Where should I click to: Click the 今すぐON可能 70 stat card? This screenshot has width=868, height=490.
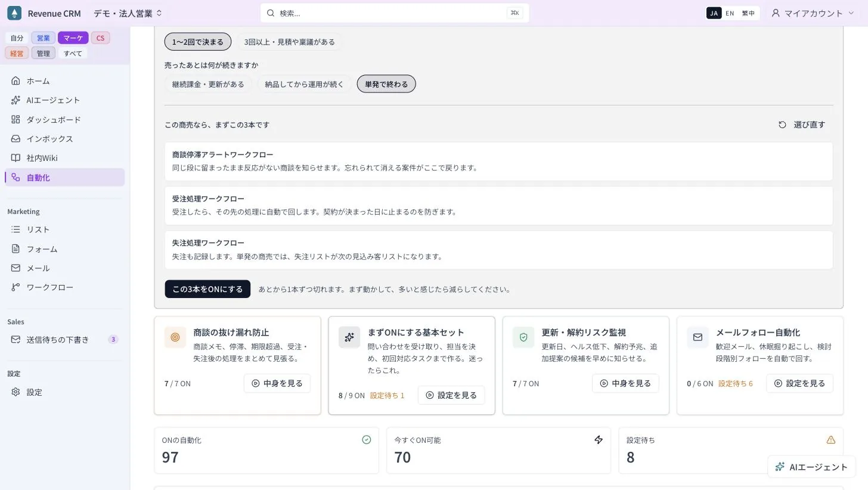498,450
